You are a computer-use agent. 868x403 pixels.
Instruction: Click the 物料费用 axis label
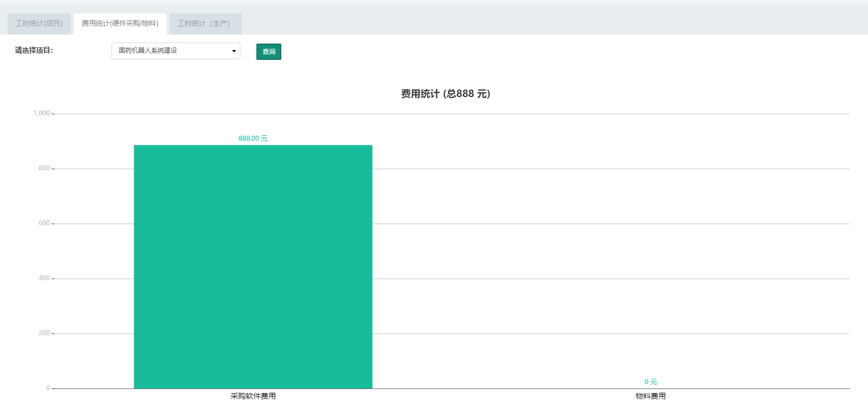click(x=651, y=396)
